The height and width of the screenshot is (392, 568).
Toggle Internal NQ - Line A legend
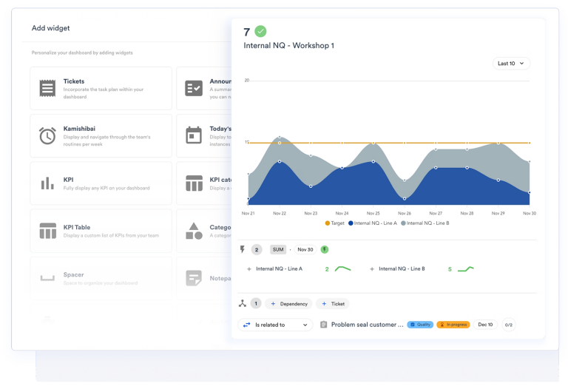click(x=373, y=223)
